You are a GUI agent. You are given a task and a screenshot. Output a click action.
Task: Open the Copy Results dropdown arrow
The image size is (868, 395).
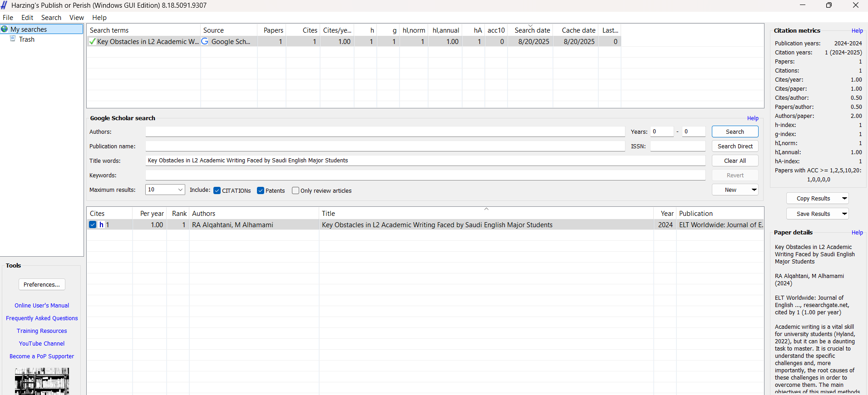click(x=844, y=198)
